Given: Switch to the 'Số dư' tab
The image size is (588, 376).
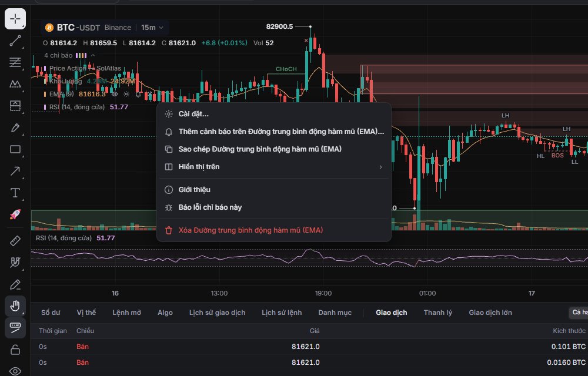Looking at the screenshot, I should tap(51, 313).
